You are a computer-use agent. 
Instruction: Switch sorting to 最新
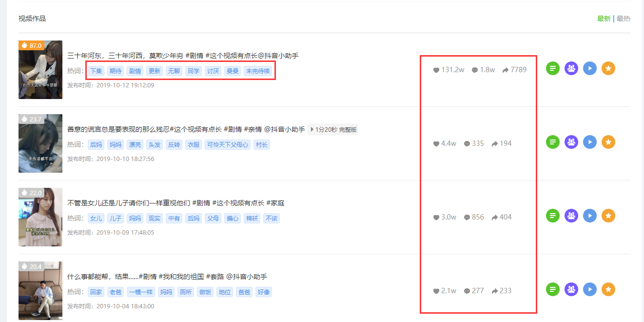(604, 19)
